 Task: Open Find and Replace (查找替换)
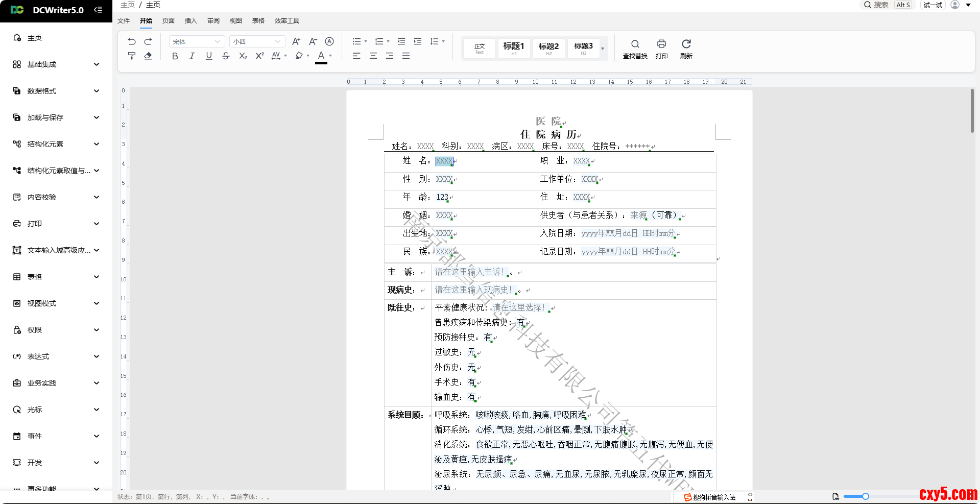point(635,48)
